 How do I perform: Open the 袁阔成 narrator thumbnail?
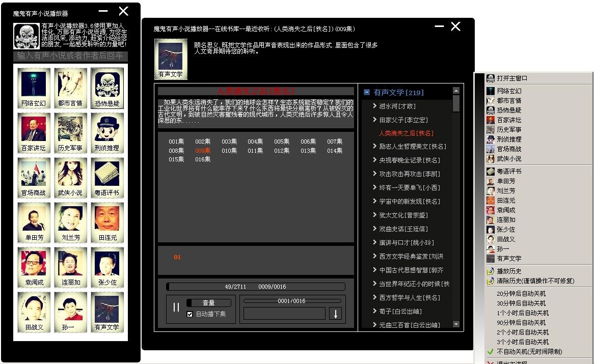34,267
